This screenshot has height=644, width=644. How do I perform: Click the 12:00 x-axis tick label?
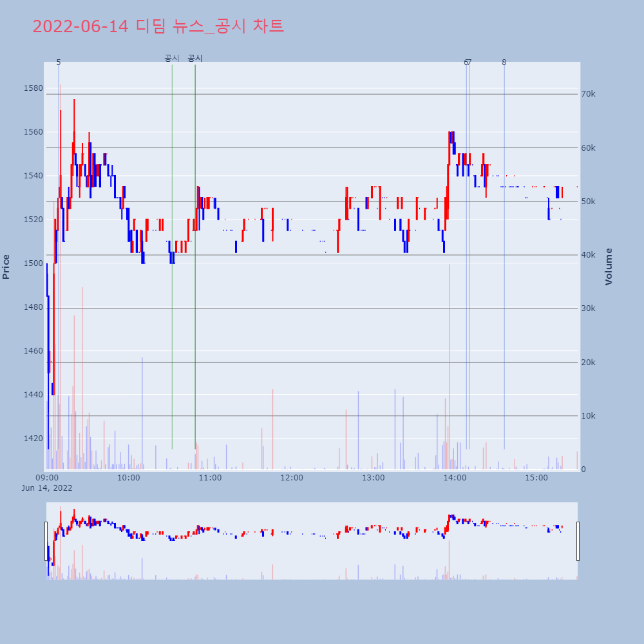point(292,478)
